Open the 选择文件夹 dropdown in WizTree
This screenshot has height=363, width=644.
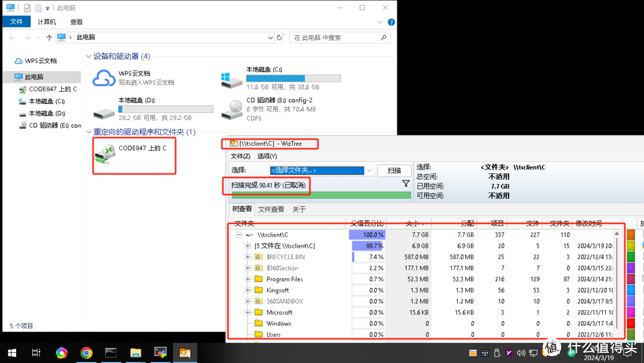click(369, 170)
